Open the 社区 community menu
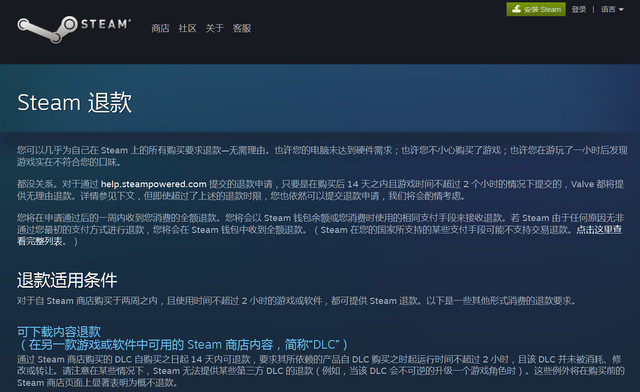This screenshot has width=640, height=392. [x=187, y=28]
